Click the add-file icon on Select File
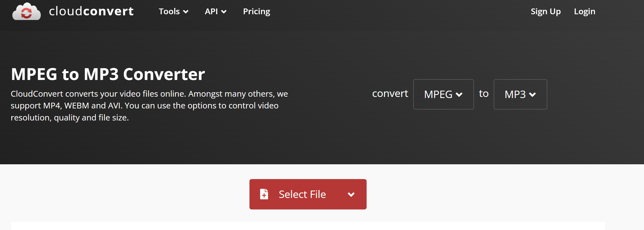Screen dimensions: 644x230 [x=264, y=194]
